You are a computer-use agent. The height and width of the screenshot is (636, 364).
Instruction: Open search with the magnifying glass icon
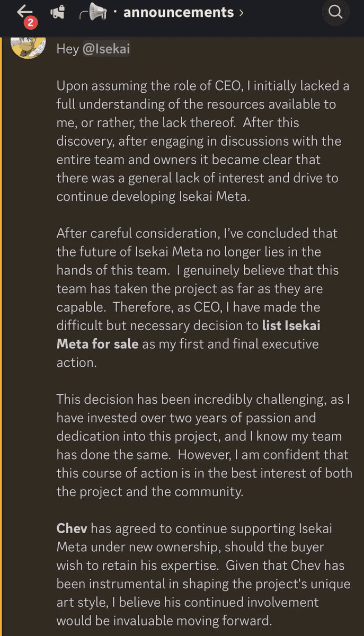pyautogui.click(x=336, y=12)
